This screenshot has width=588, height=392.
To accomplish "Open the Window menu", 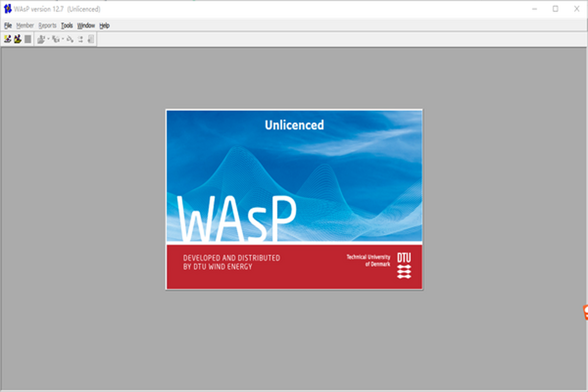I will coord(86,25).
